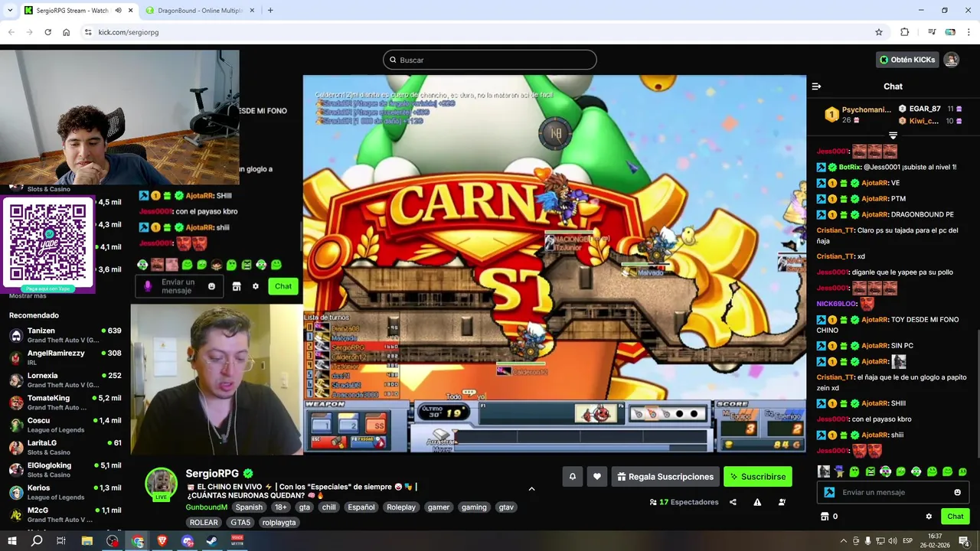This screenshot has width=980, height=551.
Task: Click the Enviar un mensaje chat input
Action: (893, 492)
